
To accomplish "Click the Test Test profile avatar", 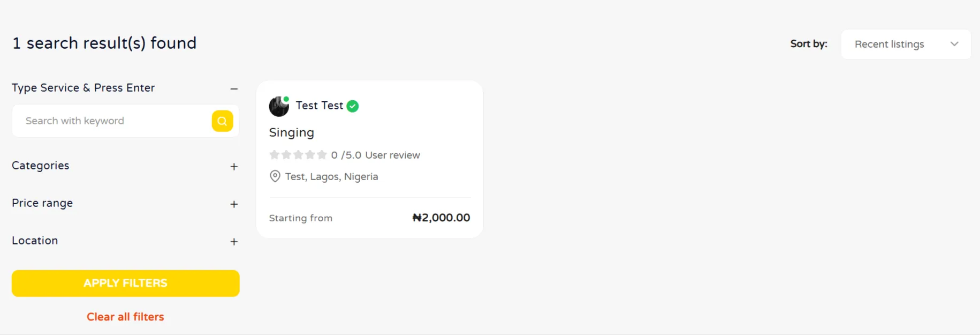I will pos(278,107).
